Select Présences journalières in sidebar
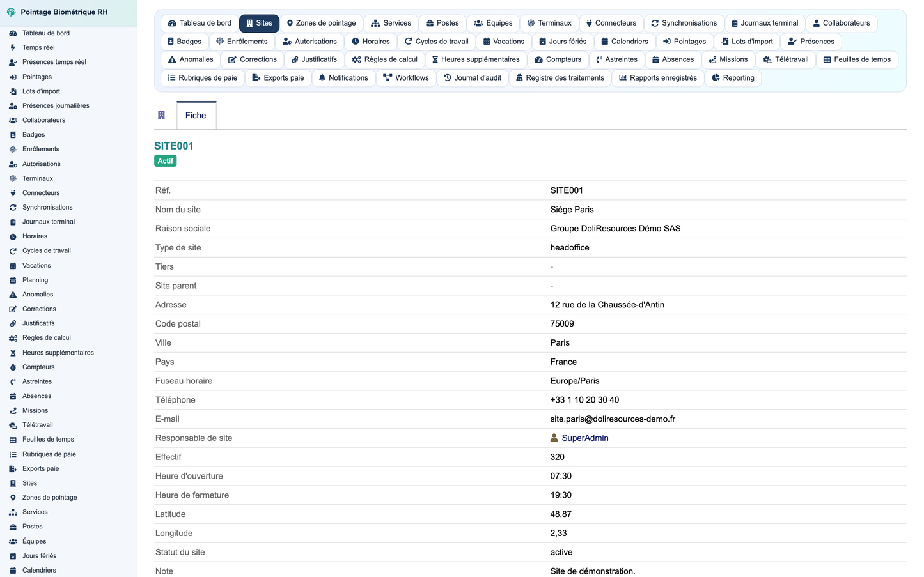 pos(56,106)
